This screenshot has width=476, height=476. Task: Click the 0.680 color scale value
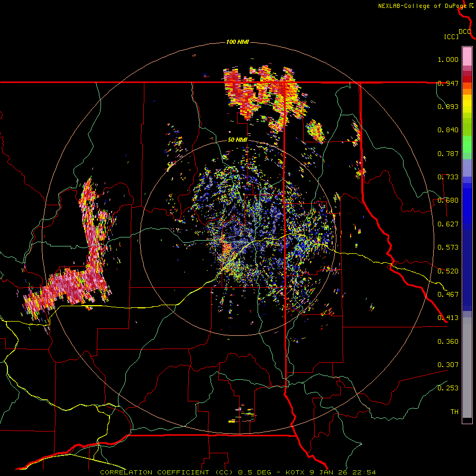tap(448, 200)
